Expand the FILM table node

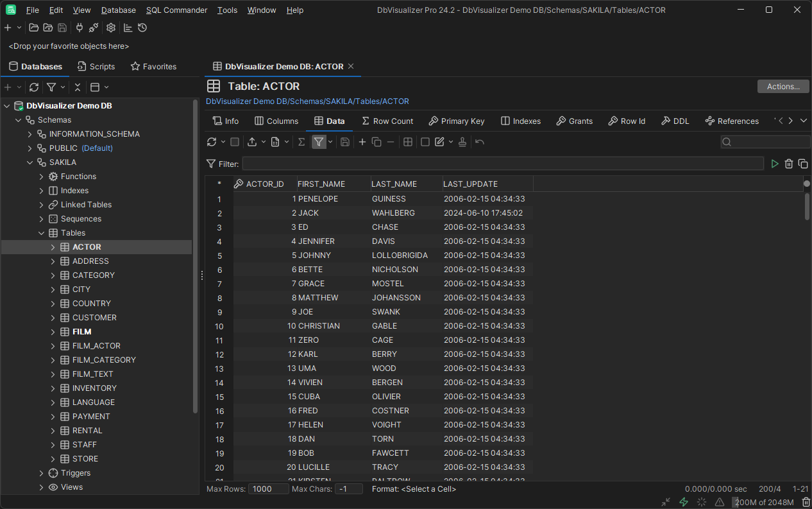click(53, 332)
